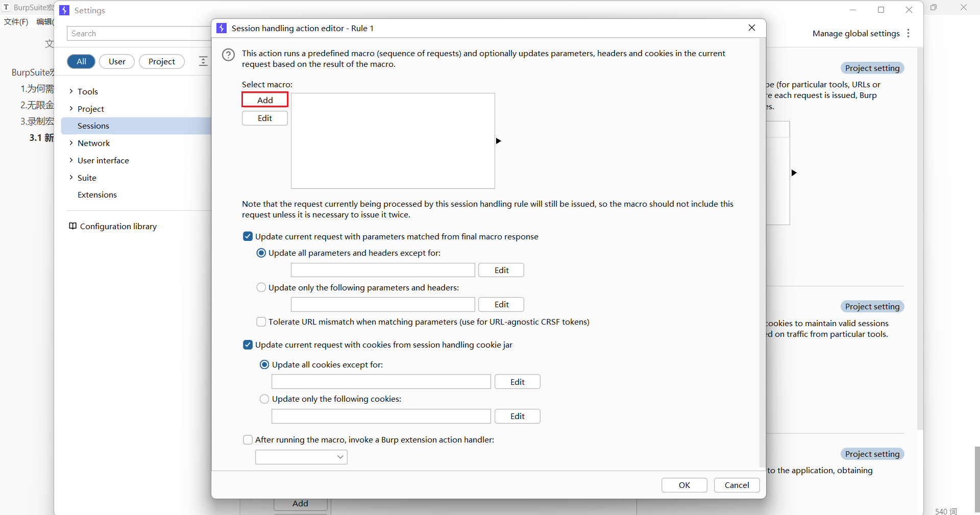Open the extension action handler dropdown

[301, 457]
